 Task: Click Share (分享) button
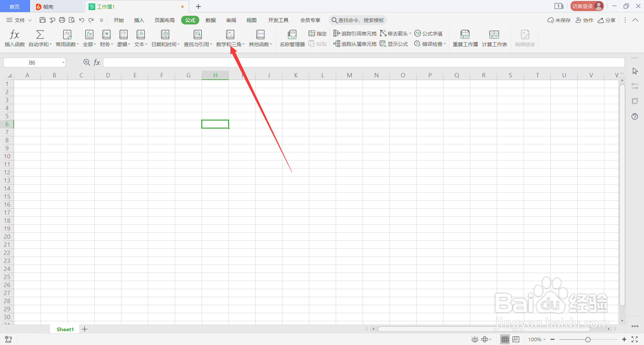point(606,20)
